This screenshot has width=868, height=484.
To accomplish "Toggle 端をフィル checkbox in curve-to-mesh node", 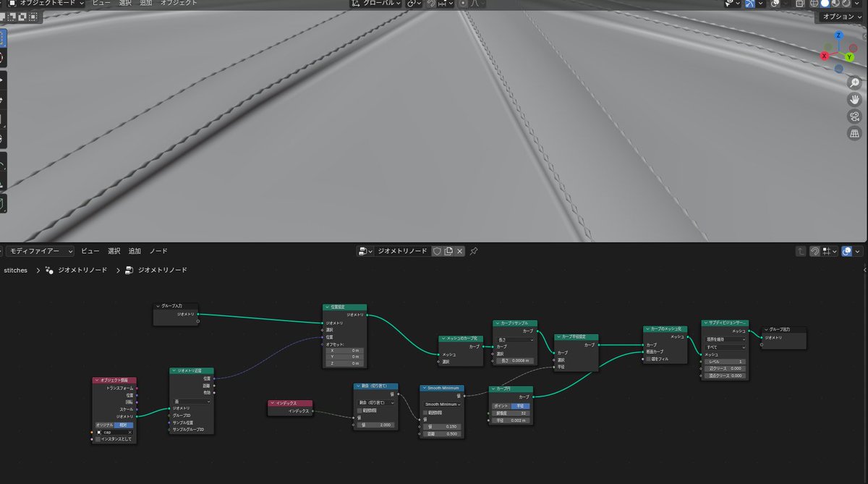I will tap(650, 359).
